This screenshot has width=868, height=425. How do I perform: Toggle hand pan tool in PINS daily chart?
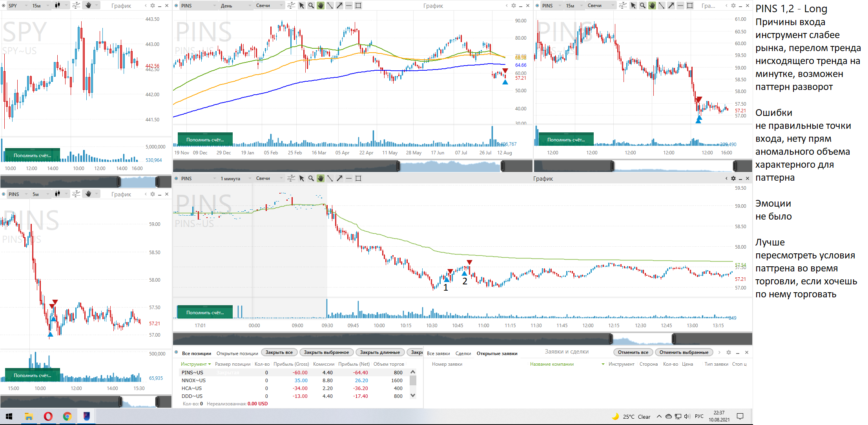pos(321,5)
